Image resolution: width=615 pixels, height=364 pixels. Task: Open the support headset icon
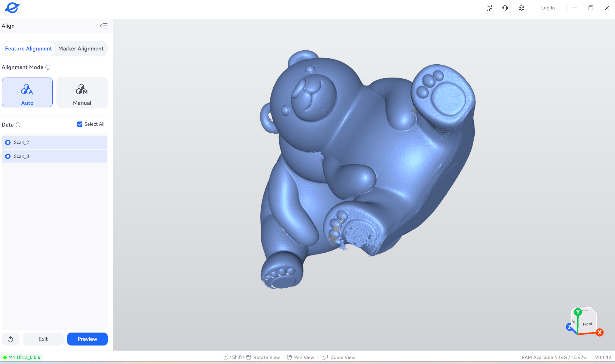(505, 8)
